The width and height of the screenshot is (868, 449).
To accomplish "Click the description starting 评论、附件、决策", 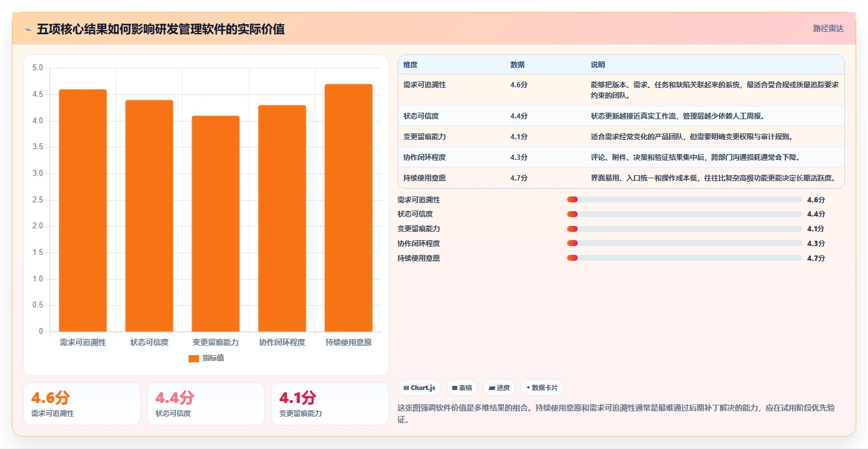I will coord(695,158).
